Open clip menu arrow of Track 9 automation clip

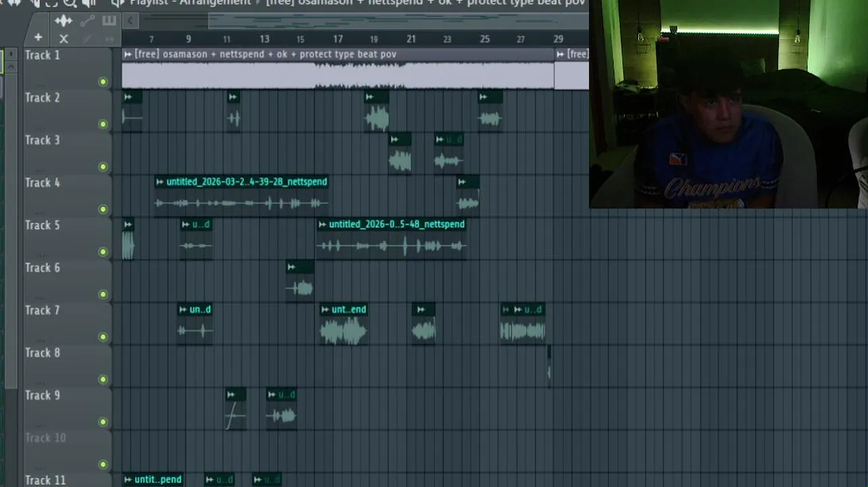pos(231,394)
